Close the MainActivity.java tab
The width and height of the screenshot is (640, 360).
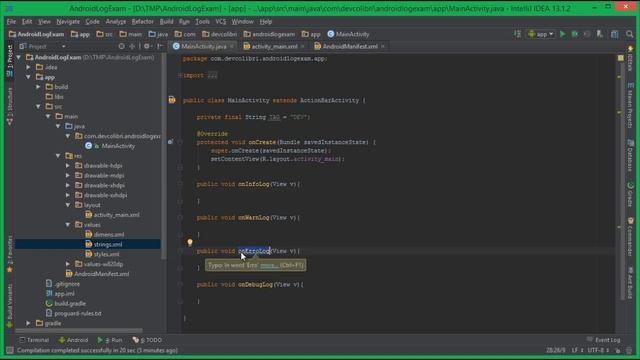[232, 47]
